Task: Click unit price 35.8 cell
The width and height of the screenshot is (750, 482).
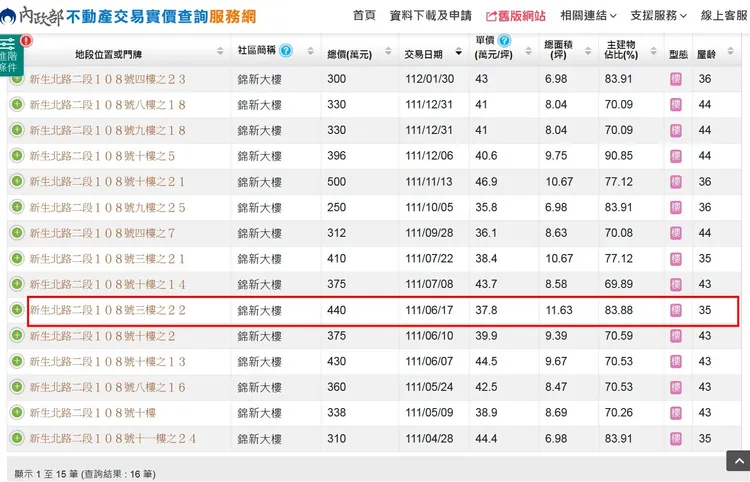Action: tap(486, 208)
